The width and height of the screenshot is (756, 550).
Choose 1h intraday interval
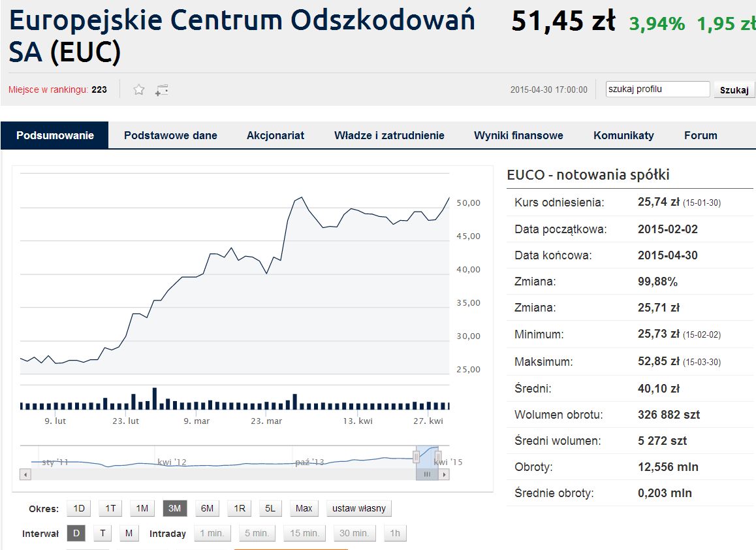click(x=395, y=533)
